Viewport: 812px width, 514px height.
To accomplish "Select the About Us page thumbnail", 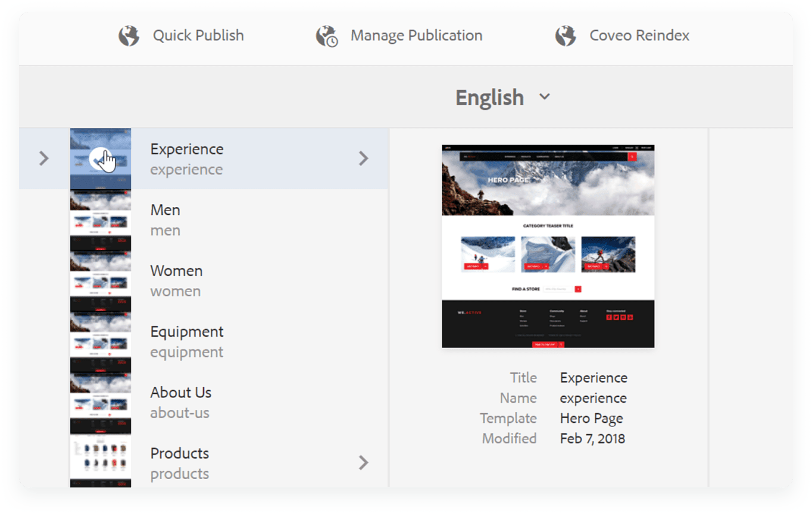I will pyautogui.click(x=101, y=402).
